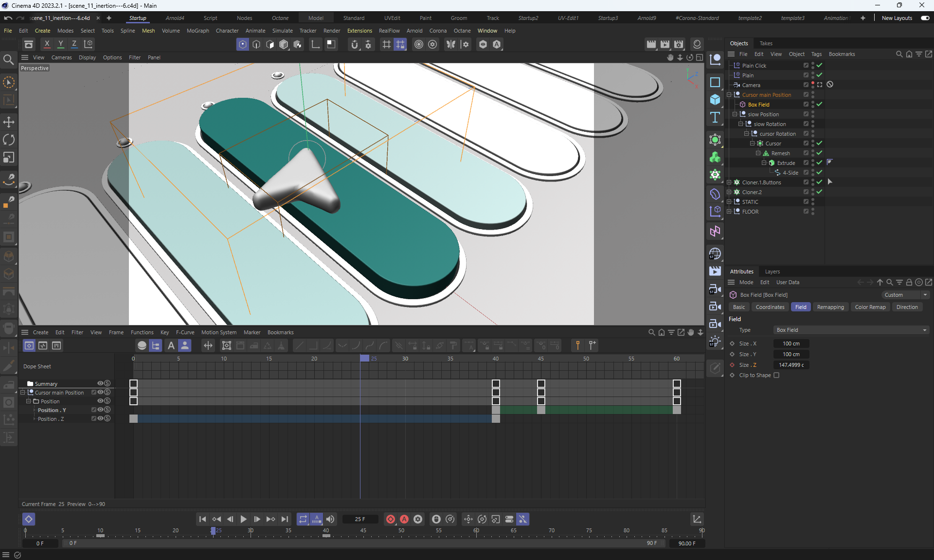Click the Cube primitive icon
The image size is (934, 560).
(x=715, y=100)
